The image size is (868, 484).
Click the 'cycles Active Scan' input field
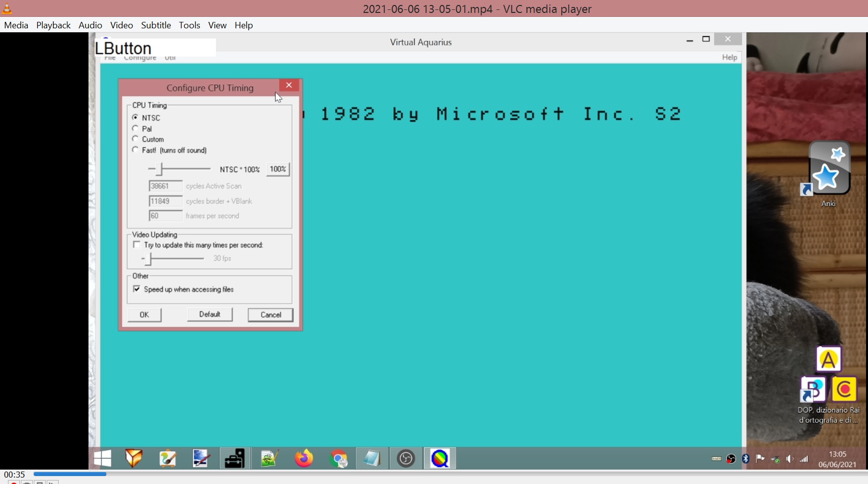(x=165, y=186)
